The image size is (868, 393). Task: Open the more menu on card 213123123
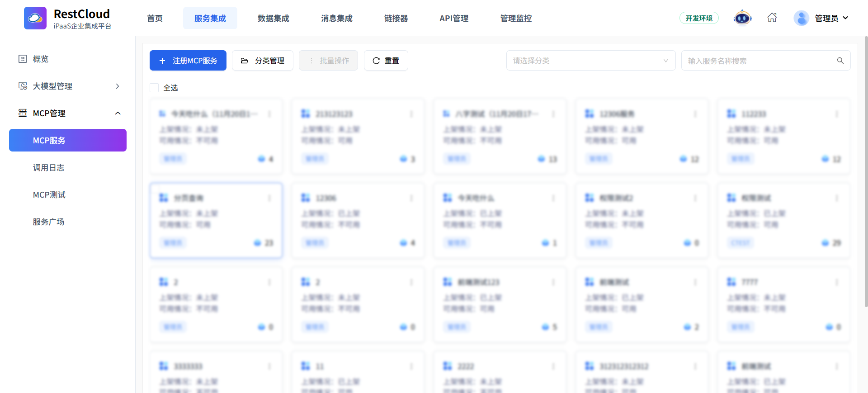[411, 114]
